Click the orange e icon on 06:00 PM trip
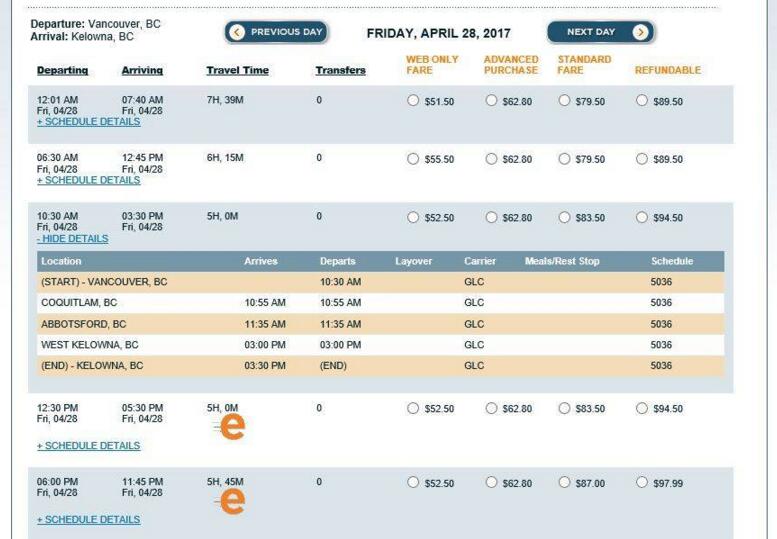This screenshot has width=777, height=539. coord(232,502)
